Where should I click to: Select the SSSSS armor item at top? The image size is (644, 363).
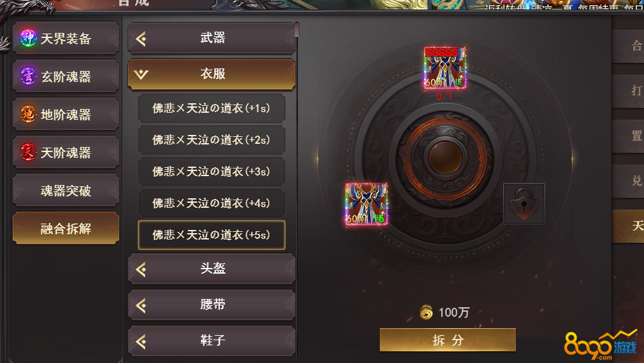[445, 68]
